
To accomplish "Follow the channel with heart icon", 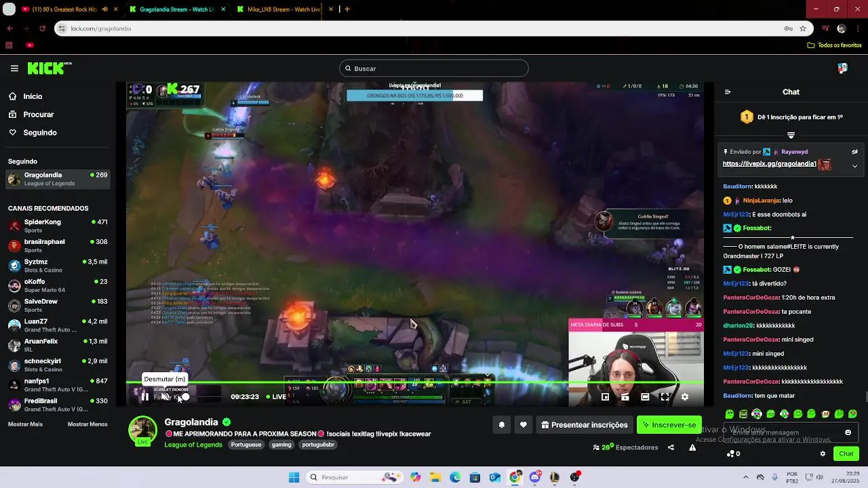I will click(x=523, y=425).
